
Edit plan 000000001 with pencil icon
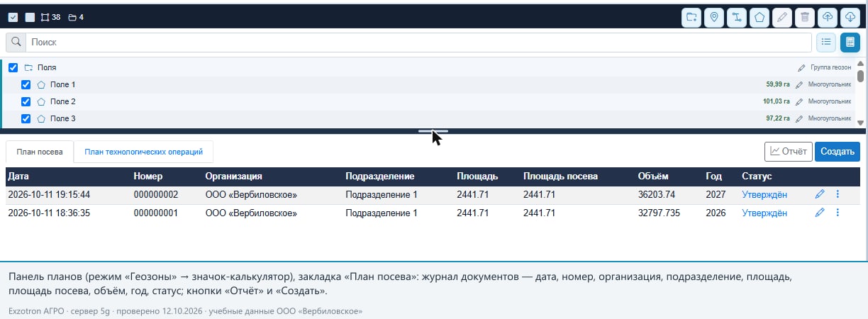tap(820, 213)
